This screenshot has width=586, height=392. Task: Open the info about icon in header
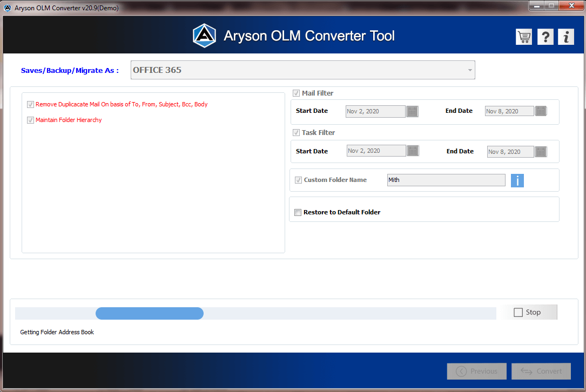tap(566, 37)
